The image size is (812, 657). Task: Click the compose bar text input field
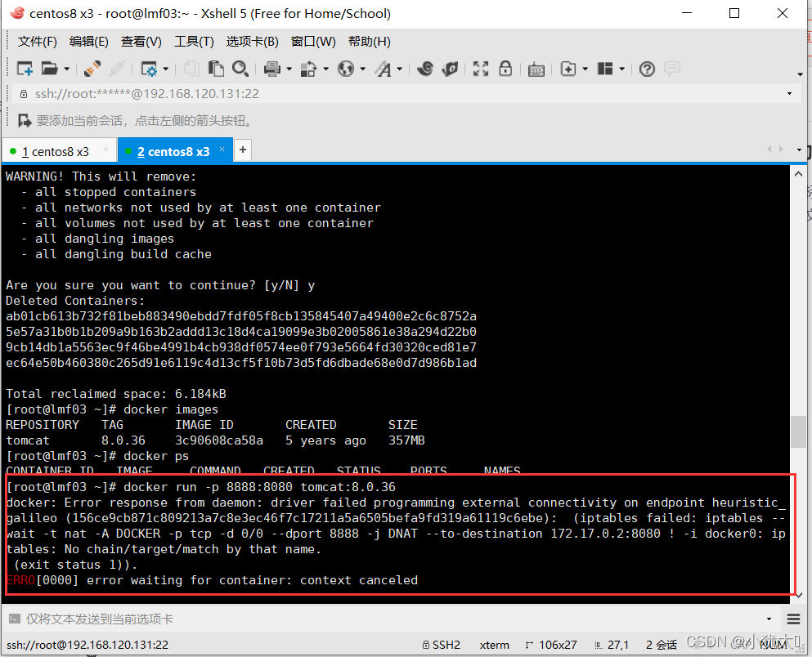pos(393,619)
